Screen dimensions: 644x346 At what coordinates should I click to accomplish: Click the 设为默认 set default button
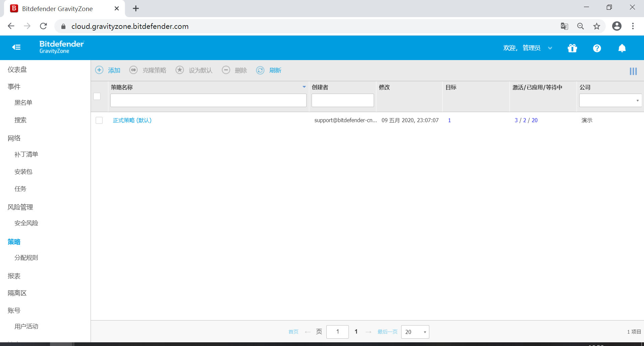pyautogui.click(x=194, y=70)
